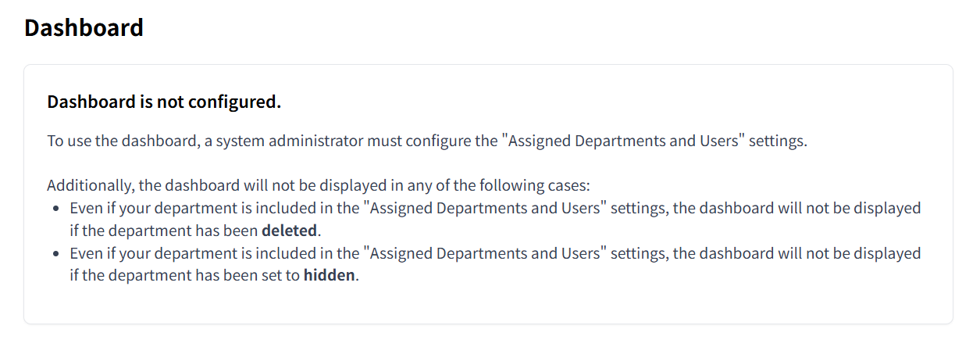This screenshot has height=347, width=980.
Task: Click the first bullet point marker
Action: 57,209
